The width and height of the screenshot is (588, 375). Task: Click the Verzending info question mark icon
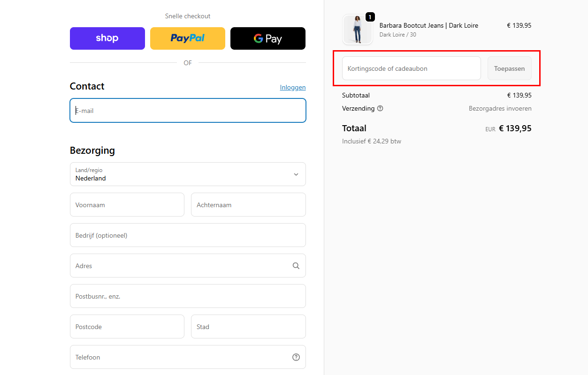click(x=380, y=108)
